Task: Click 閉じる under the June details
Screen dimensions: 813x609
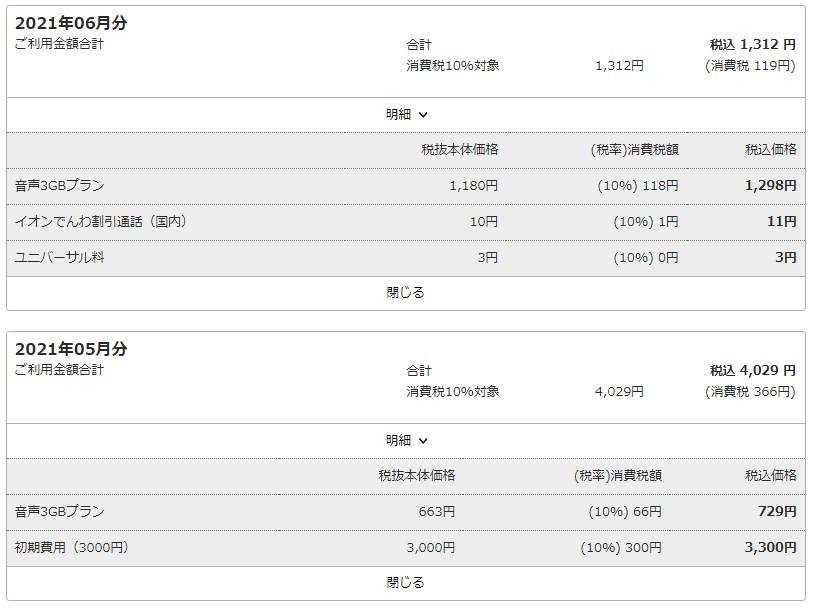Action: [x=405, y=293]
